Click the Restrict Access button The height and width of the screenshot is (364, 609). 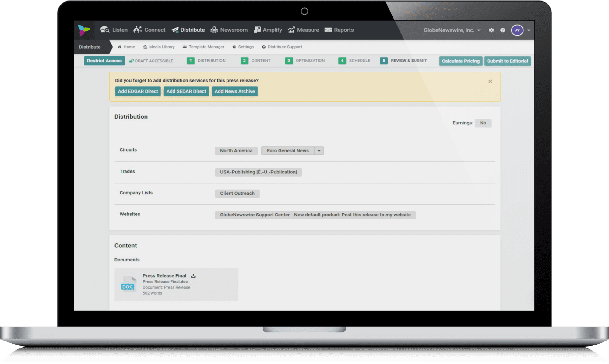(104, 61)
